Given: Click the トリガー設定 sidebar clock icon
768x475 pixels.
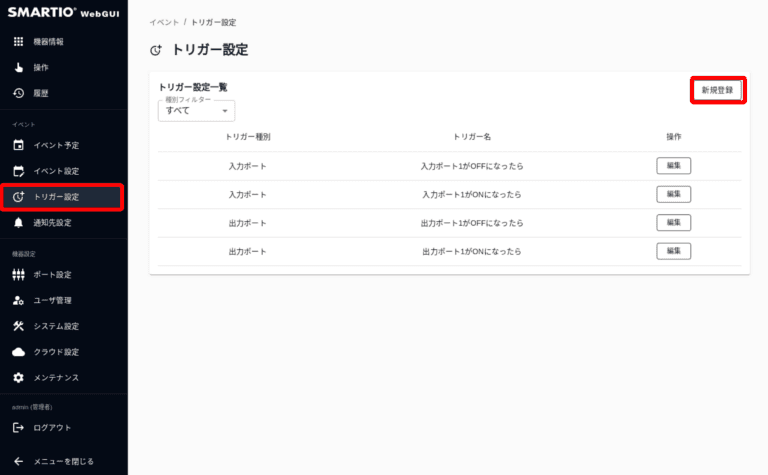Looking at the screenshot, I should click(18, 197).
